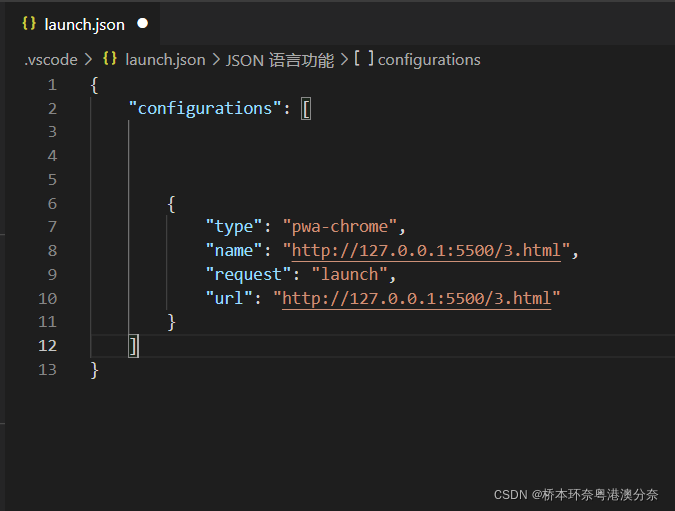
Task: Expand chevron after launch.json breadcrumb
Action: (x=216, y=59)
